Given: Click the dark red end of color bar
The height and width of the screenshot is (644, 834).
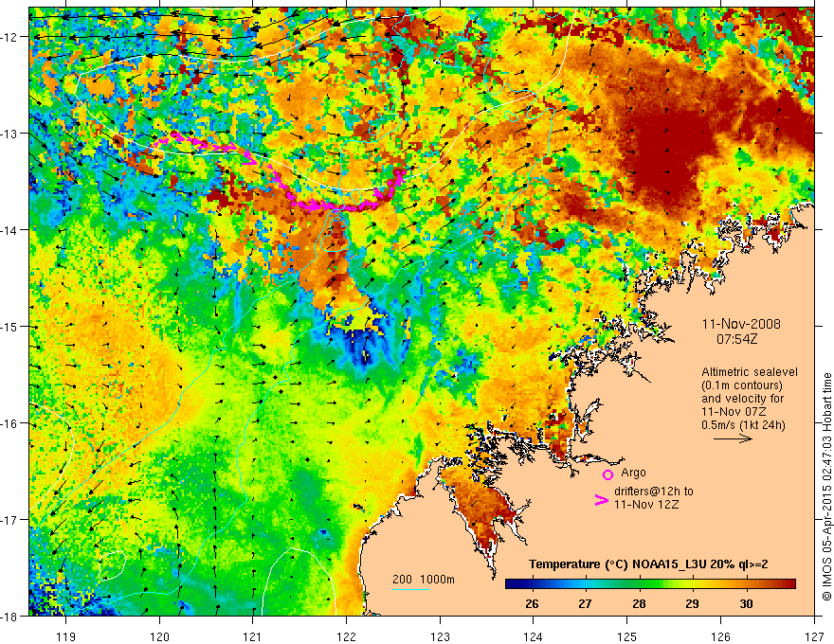Looking at the screenshot, I should point(789,584).
